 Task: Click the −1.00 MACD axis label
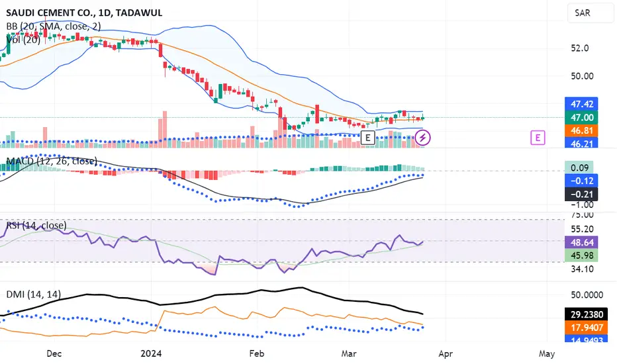pyautogui.click(x=583, y=205)
